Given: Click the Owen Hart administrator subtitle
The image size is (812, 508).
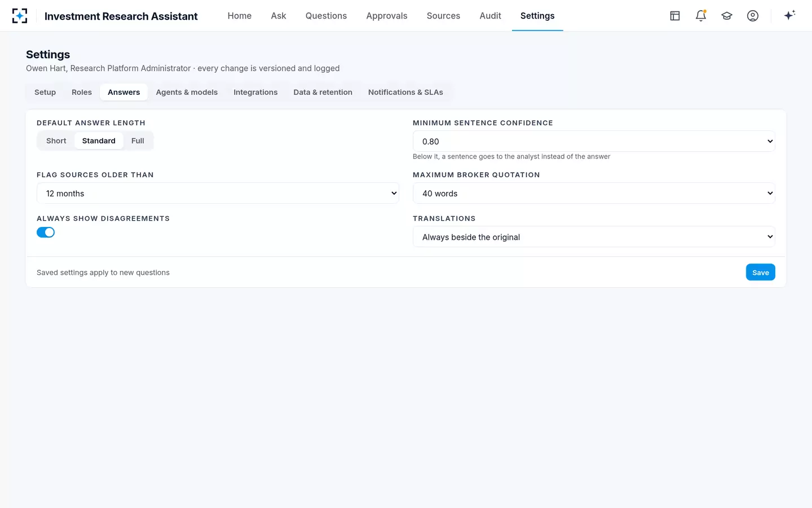Looking at the screenshot, I should (183, 68).
